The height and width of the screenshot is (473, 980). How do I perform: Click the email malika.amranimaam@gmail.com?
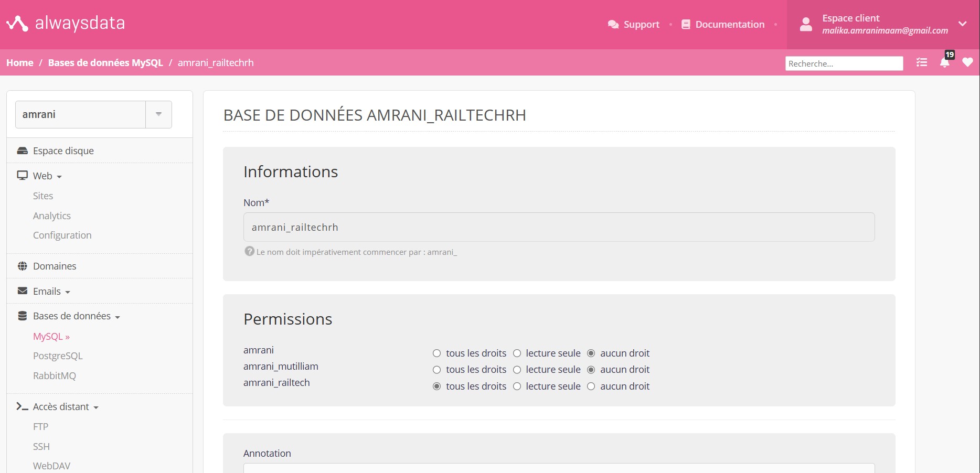click(885, 30)
